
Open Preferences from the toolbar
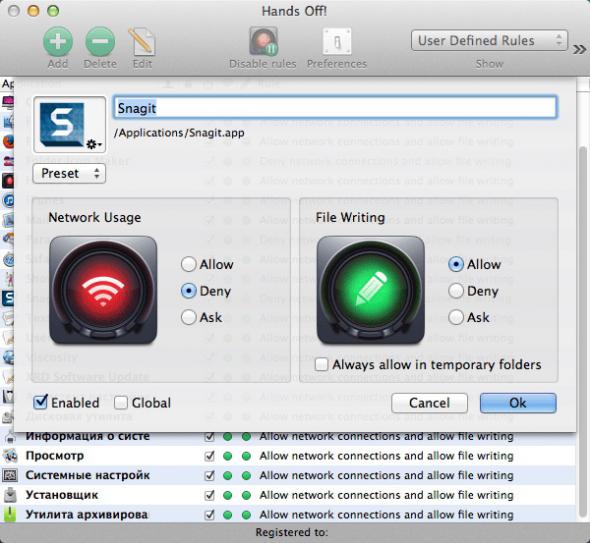pyautogui.click(x=337, y=41)
